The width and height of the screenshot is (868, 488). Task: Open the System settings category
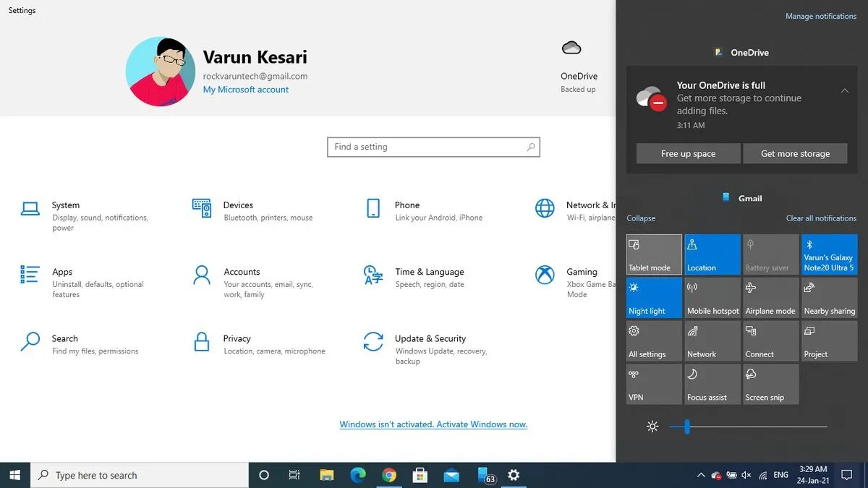(x=65, y=205)
